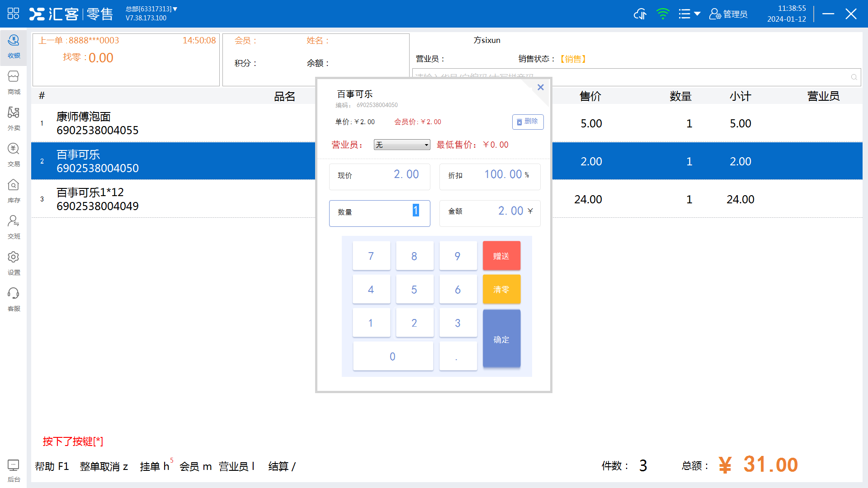Open the 交易 transactions panel
This screenshot has height=488, width=868.
(14, 155)
